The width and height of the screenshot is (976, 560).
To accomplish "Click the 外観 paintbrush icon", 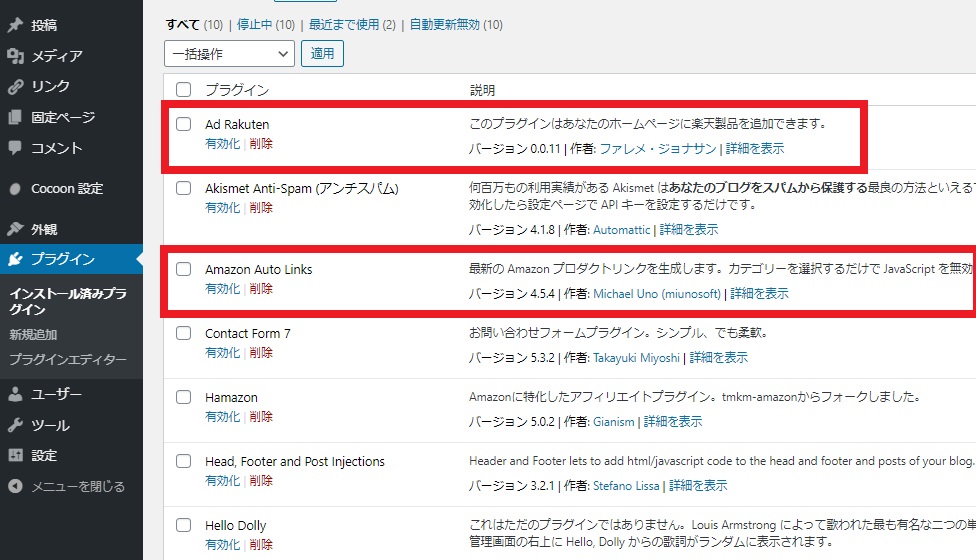I will click(x=16, y=229).
